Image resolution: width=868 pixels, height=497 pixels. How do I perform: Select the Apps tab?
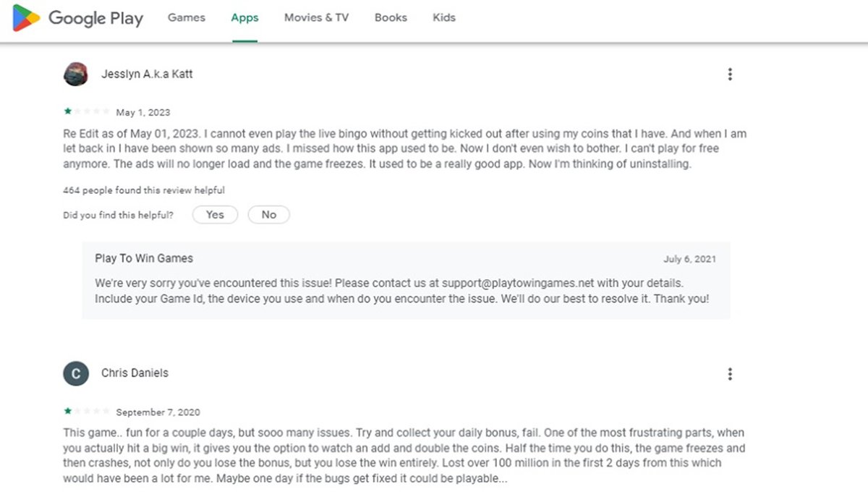244,18
